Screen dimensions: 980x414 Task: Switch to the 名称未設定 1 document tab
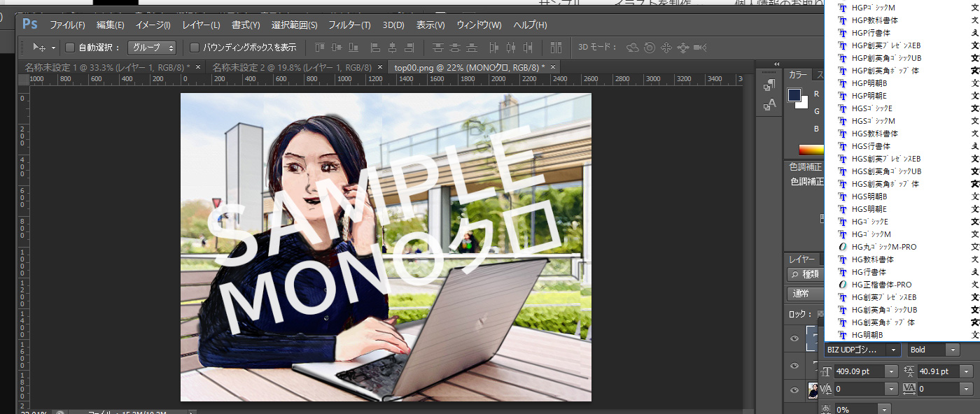[x=108, y=67]
